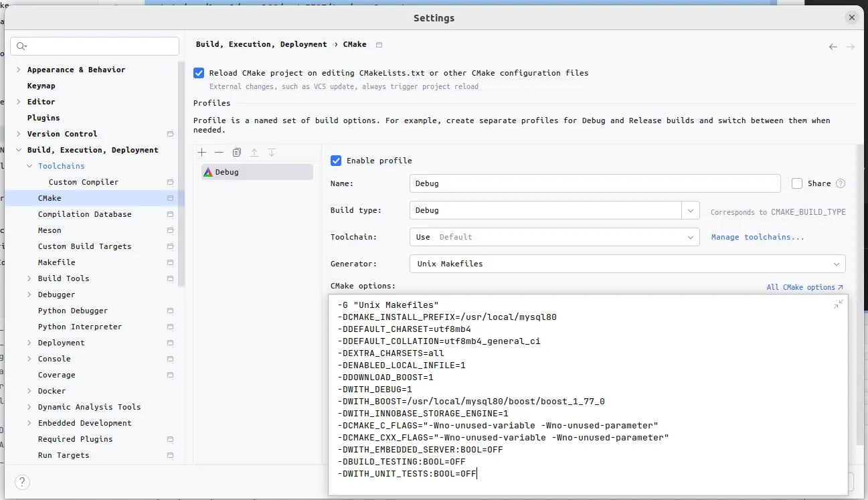Click the search magnifier icon

pos(21,46)
